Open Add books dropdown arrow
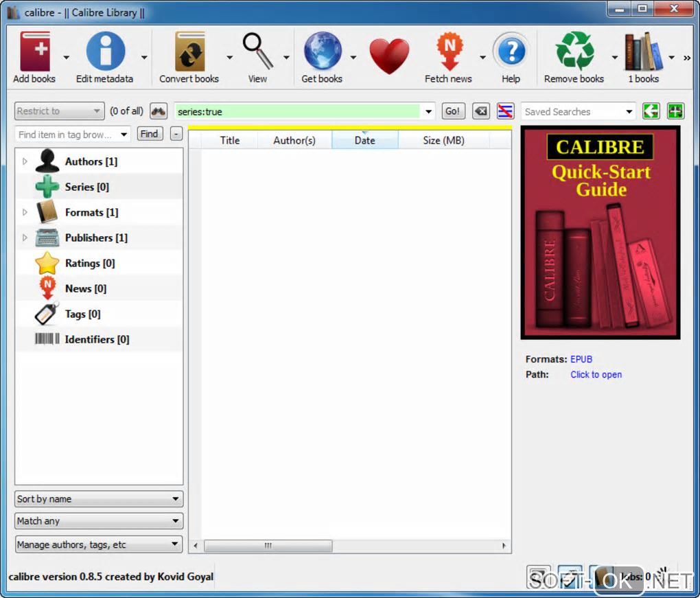 click(66, 57)
